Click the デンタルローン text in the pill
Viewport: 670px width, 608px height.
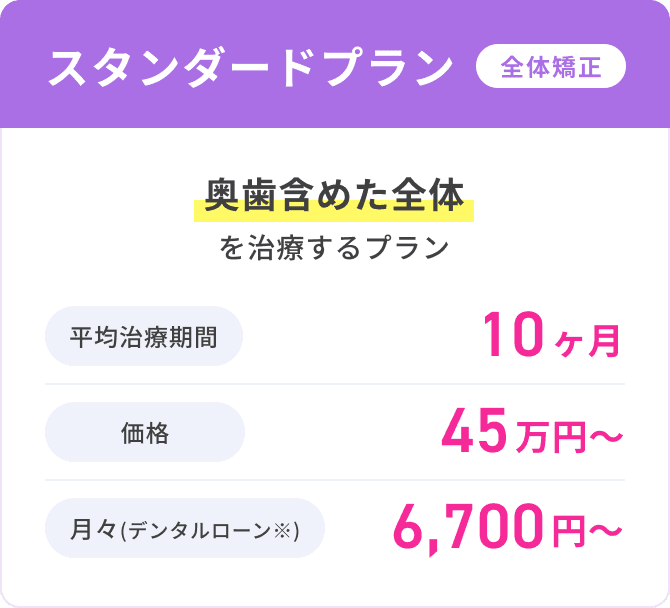click(x=200, y=530)
